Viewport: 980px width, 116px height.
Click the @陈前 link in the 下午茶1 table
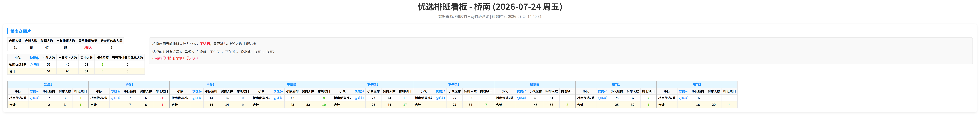pos(359,98)
